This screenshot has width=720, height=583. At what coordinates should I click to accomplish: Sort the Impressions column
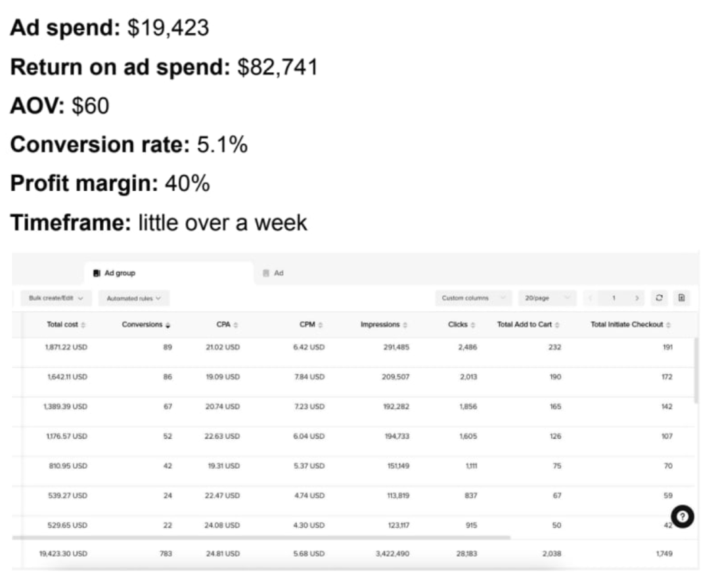(404, 325)
